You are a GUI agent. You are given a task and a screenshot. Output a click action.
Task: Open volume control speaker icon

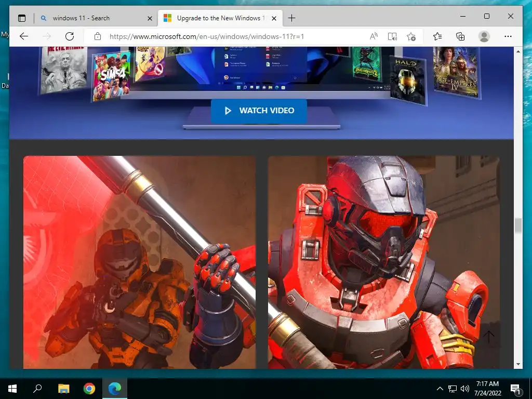(x=465, y=389)
